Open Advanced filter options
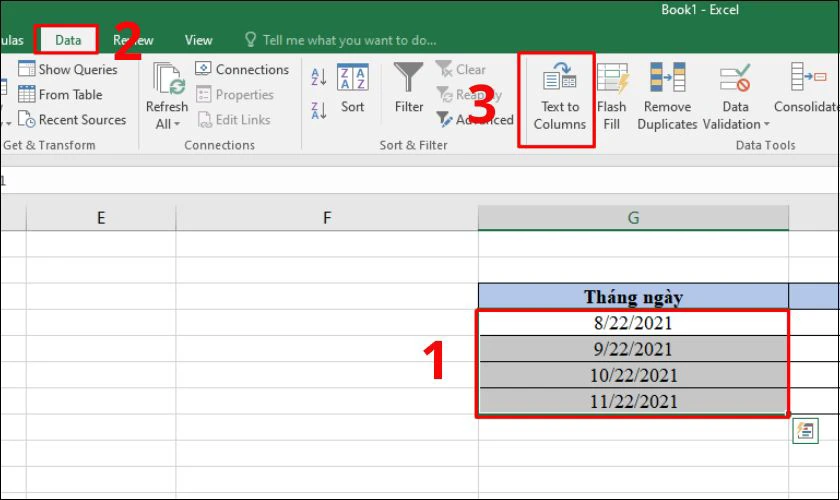 click(x=475, y=120)
